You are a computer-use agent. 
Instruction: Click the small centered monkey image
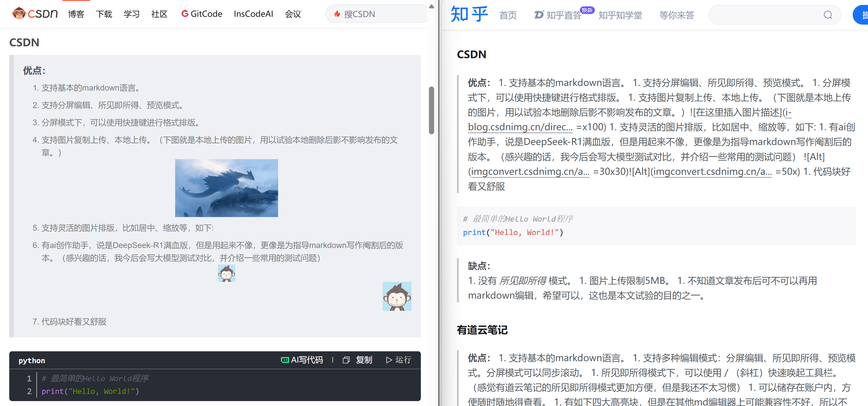click(x=226, y=273)
